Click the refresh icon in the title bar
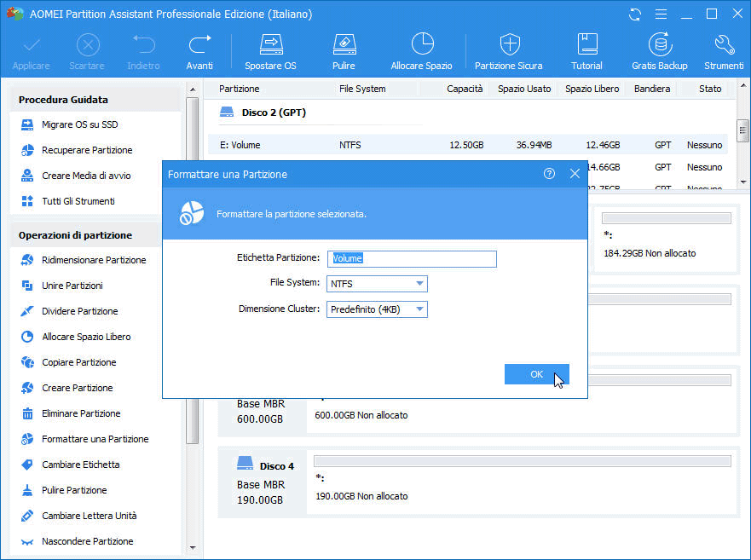Viewport: 751px width, 560px height. pyautogui.click(x=634, y=14)
